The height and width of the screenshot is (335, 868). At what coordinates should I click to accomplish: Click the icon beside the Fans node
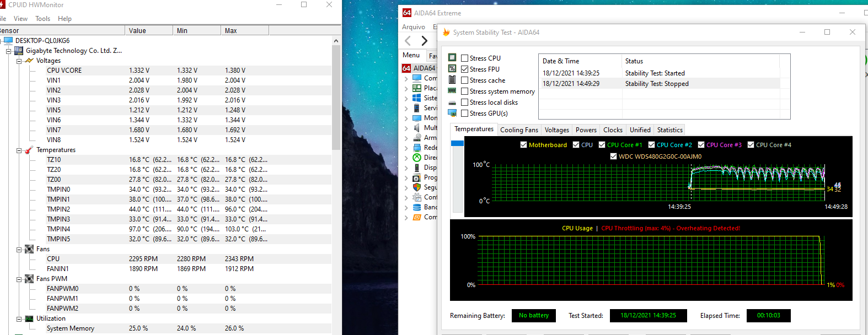(29, 249)
